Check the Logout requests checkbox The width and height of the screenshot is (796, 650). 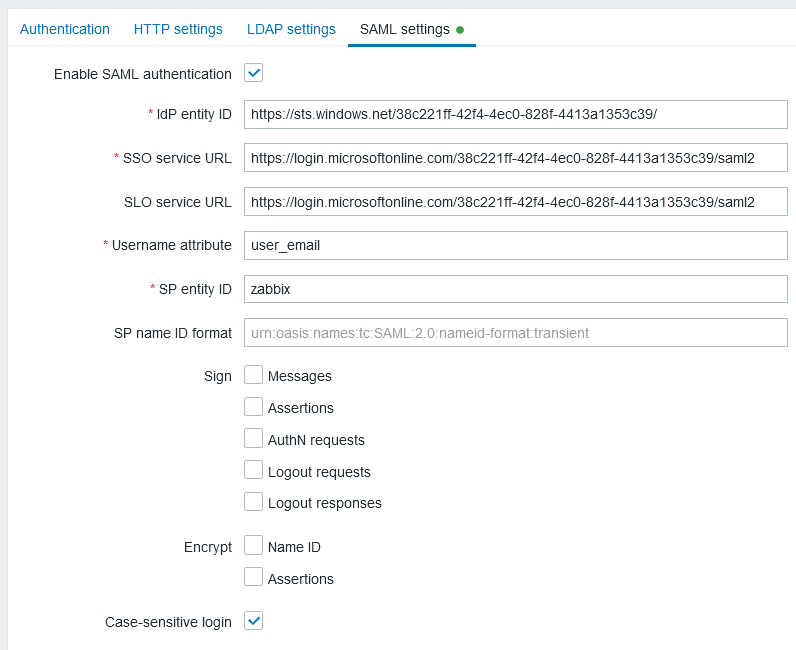tap(254, 471)
